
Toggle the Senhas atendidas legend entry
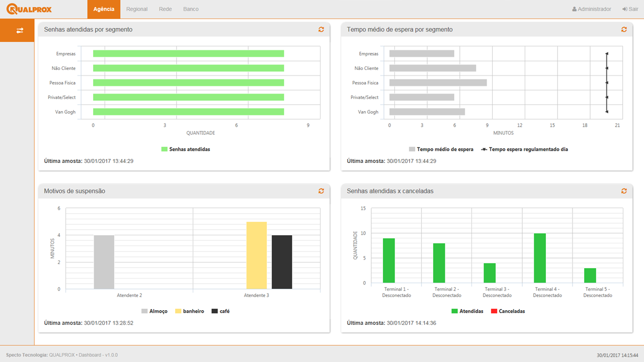click(186, 149)
